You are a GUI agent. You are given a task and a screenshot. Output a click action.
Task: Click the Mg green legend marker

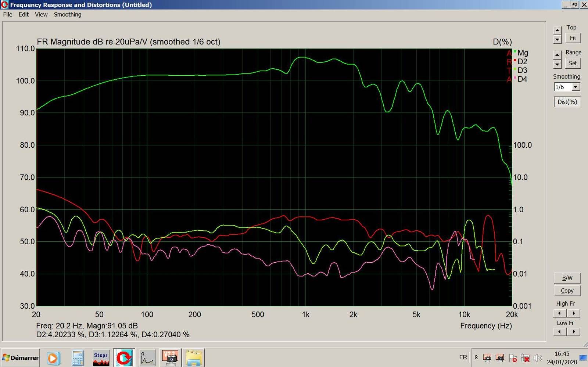point(515,51)
